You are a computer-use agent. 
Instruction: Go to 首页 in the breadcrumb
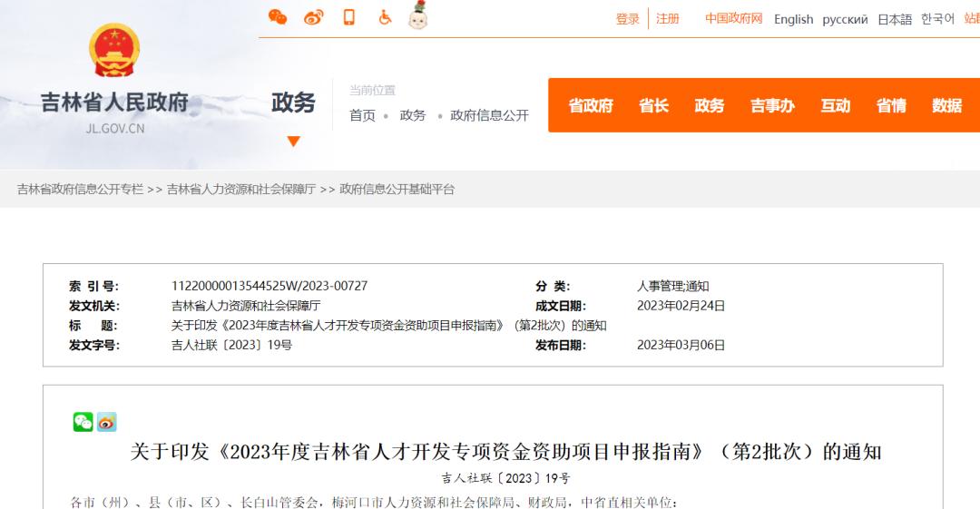coord(362,115)
